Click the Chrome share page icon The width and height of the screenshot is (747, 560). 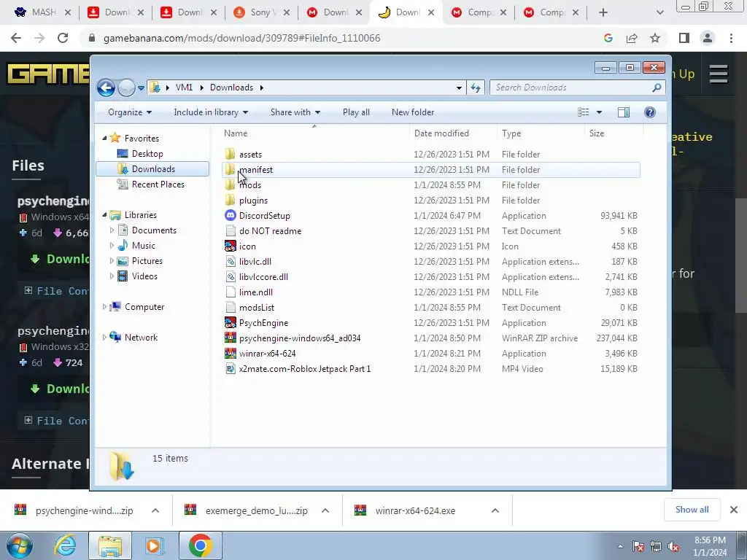point(632,38)
